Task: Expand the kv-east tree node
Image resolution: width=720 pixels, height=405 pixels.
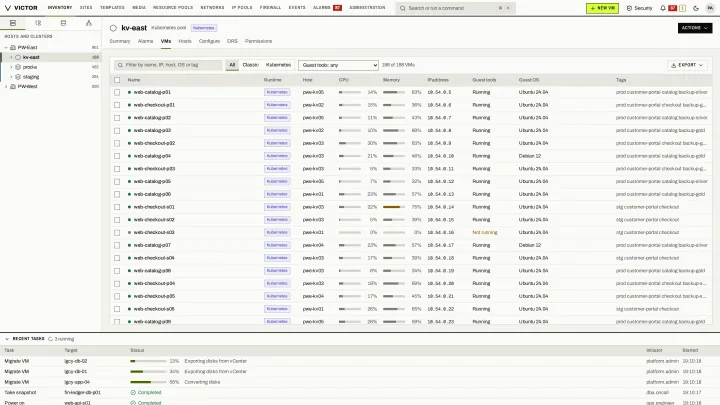Action: [x=11, y=57]
